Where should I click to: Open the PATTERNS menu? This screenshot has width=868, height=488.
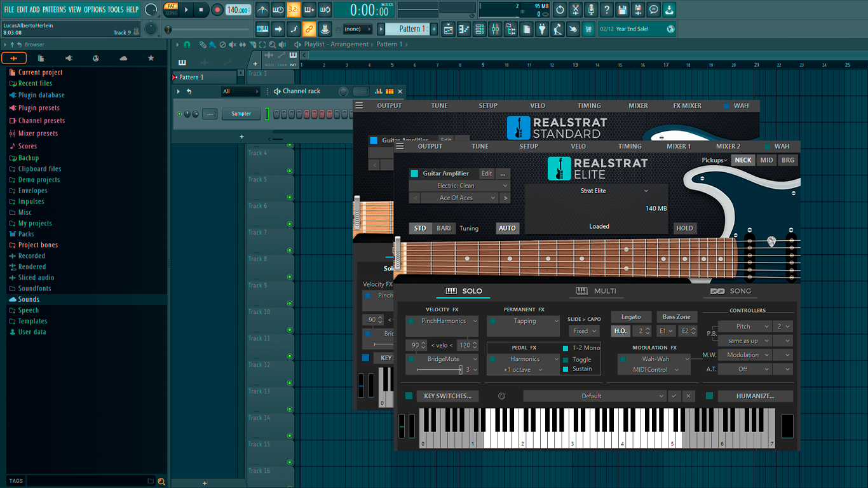pyautogui.click(x=54, y=10)
